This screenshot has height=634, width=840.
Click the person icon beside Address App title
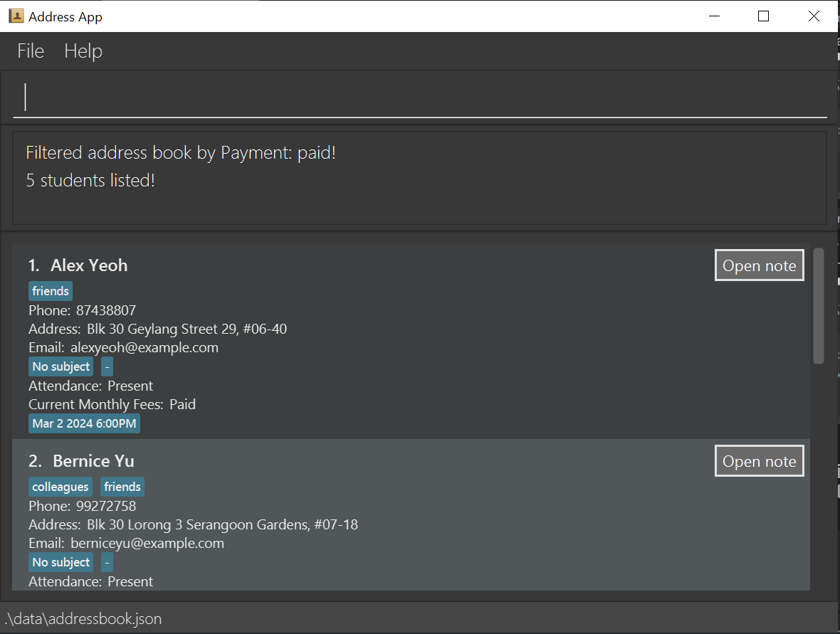coord(16,16)
